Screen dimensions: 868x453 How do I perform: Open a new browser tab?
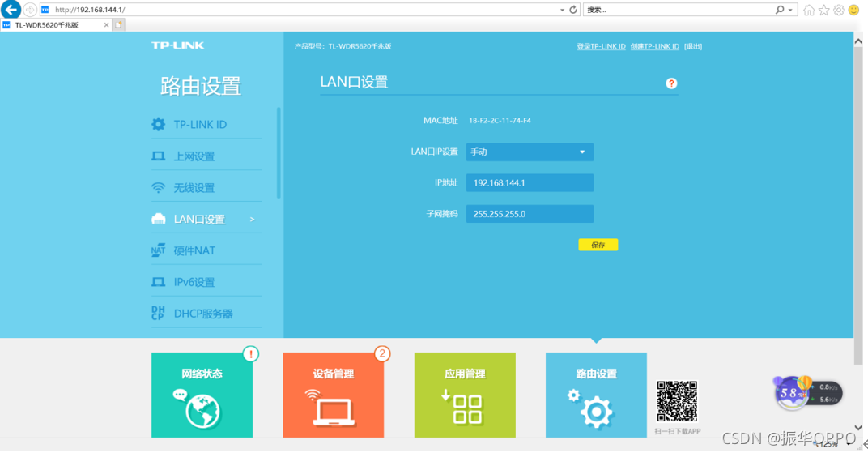point(118,25)
